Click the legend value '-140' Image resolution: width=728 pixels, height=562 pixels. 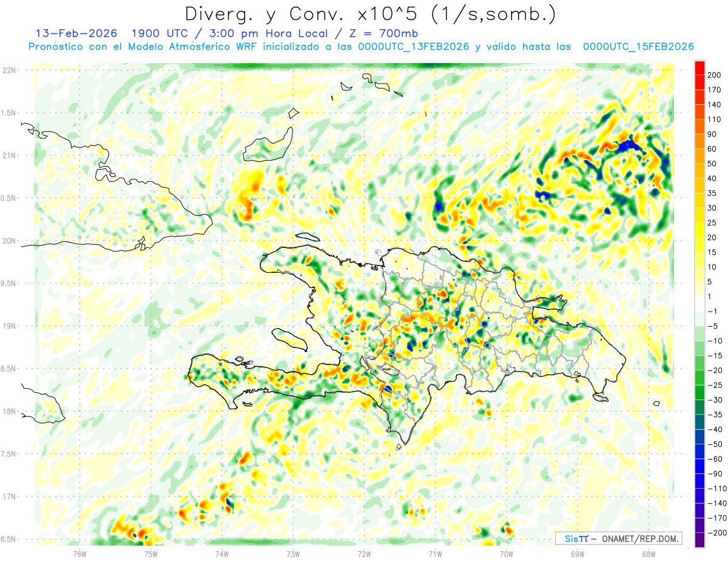pyautogui.click(x=716, y=504)
